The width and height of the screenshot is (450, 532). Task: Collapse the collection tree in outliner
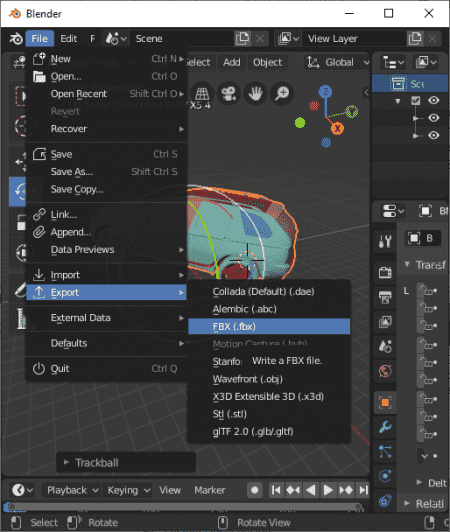click(x=398, y=101)
